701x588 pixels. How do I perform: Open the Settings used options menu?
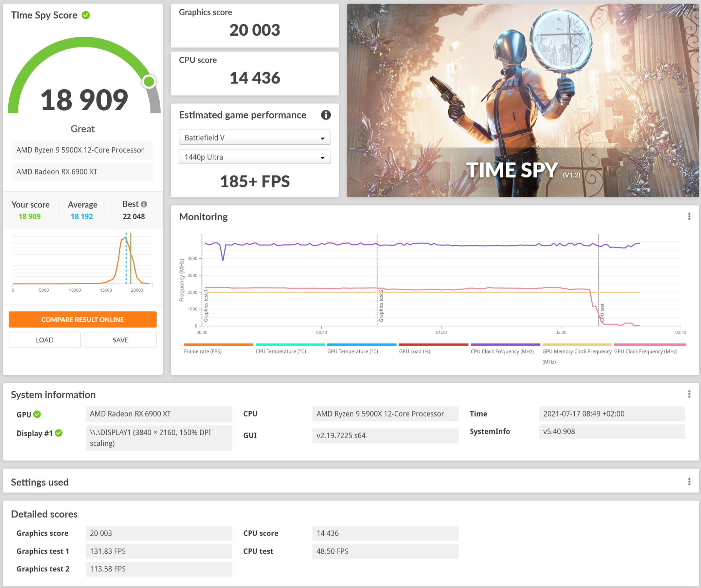689,481
